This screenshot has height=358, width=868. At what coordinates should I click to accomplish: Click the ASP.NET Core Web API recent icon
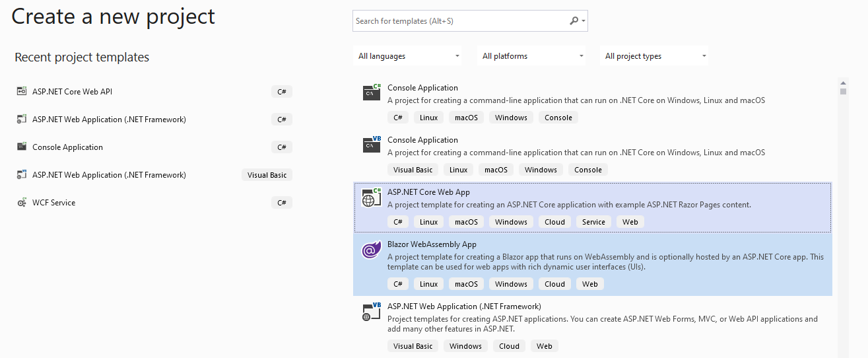[x=22, y=92]
